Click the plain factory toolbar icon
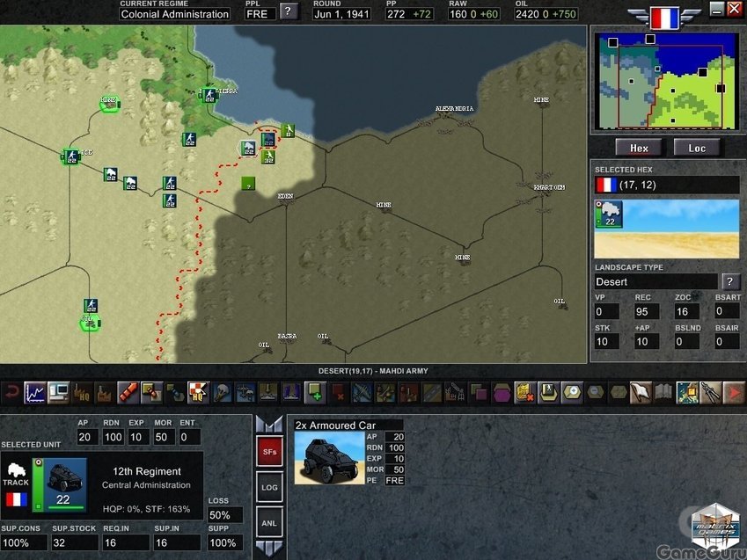 click(105, 393)
